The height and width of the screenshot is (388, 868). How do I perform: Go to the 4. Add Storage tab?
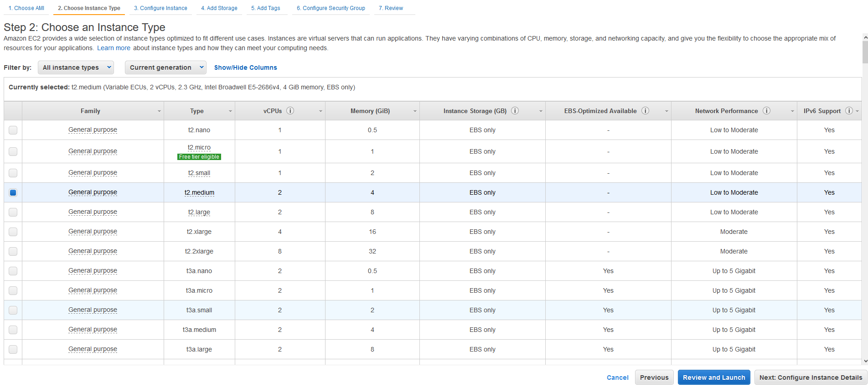pos(219,8)
